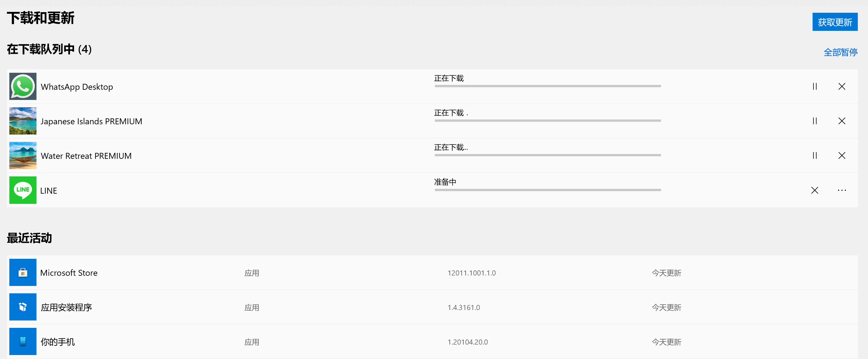The height and width of the screenshot is (359, 868).
Task: Click the Water Retreat PREMIUM thumbnail
Action: (x=23, y=155)
